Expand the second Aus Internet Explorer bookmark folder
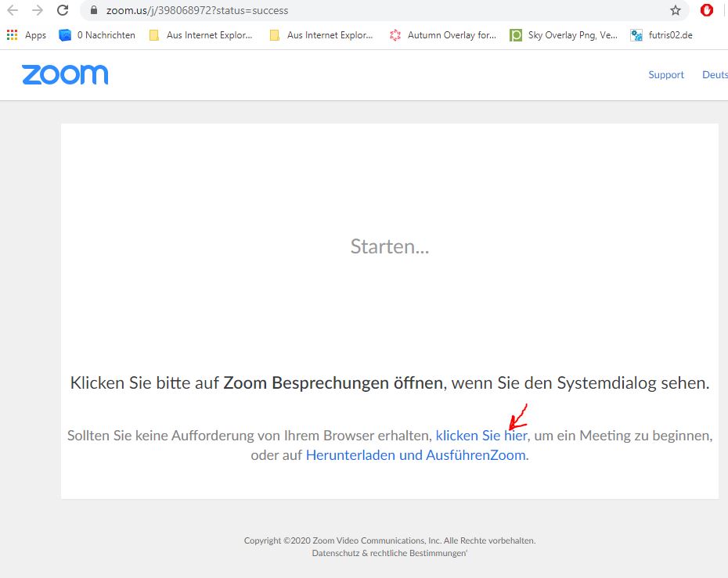 click(321, 35)
